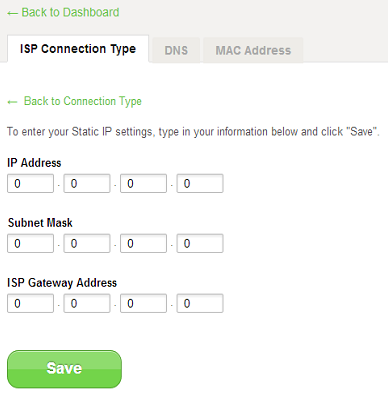Click the Back to Dashboard arrow icon
Screen dimensions: 388x397
pos(12,13)
